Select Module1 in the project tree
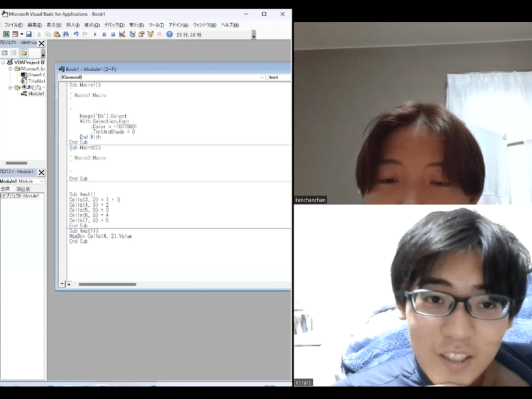The height and width of the screenshot is (399, 532). [36, 94]
